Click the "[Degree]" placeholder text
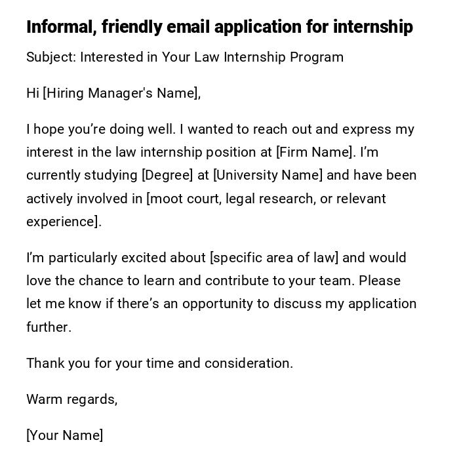 168,175
